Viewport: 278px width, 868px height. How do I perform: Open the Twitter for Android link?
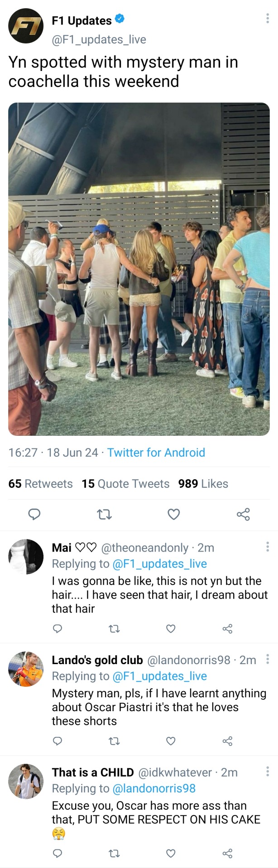point(156,453)
